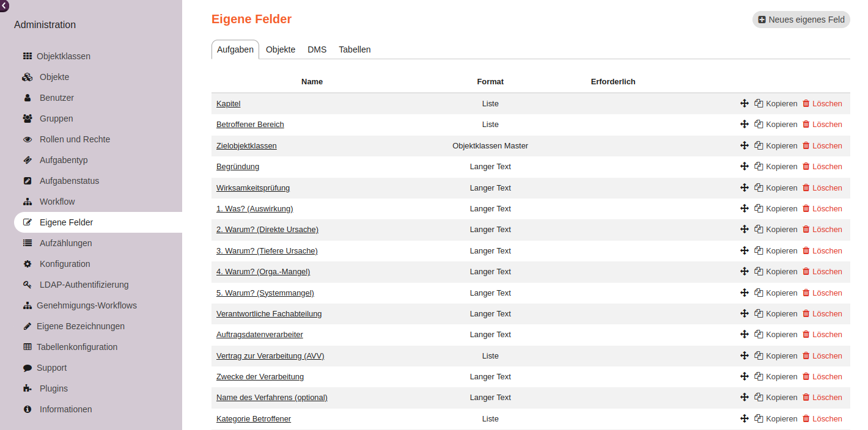Click Kopieren for Zielobjektklassen
This screenshot has width=868, height=430.
coord(776,145)
